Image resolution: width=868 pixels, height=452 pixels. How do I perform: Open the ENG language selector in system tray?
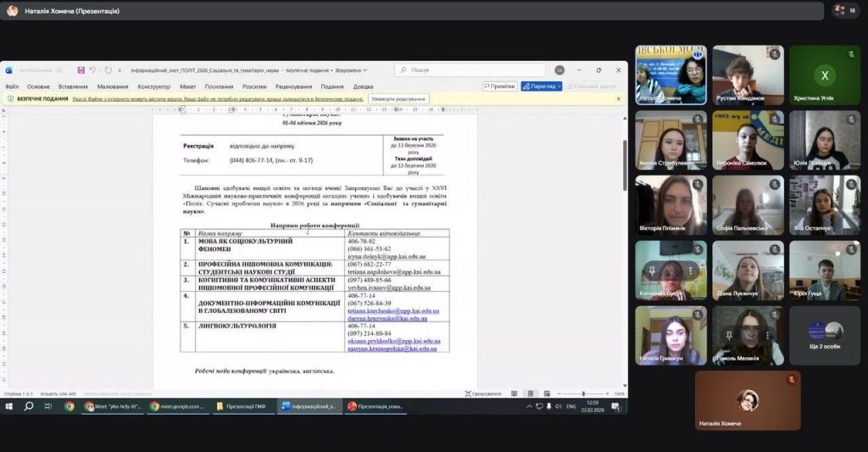click(570, 406)
